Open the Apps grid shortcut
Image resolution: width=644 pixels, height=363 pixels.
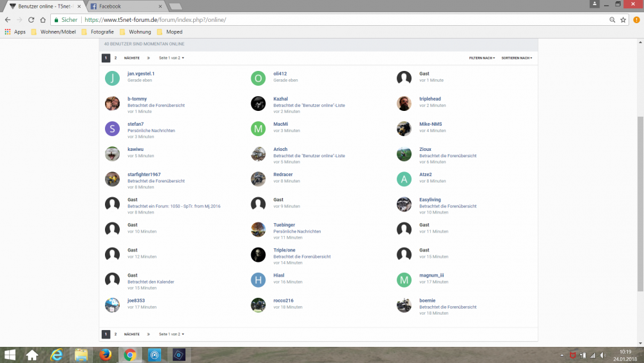click(15, 32)
